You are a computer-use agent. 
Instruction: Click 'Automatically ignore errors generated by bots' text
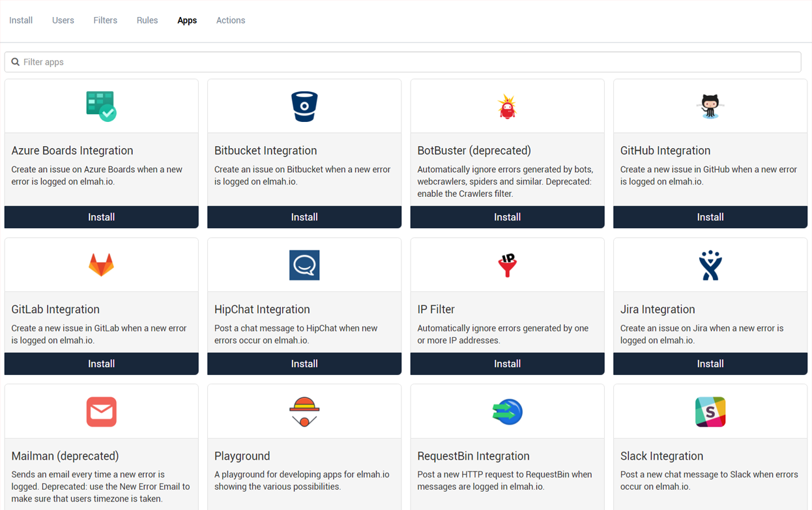point(505,181)
